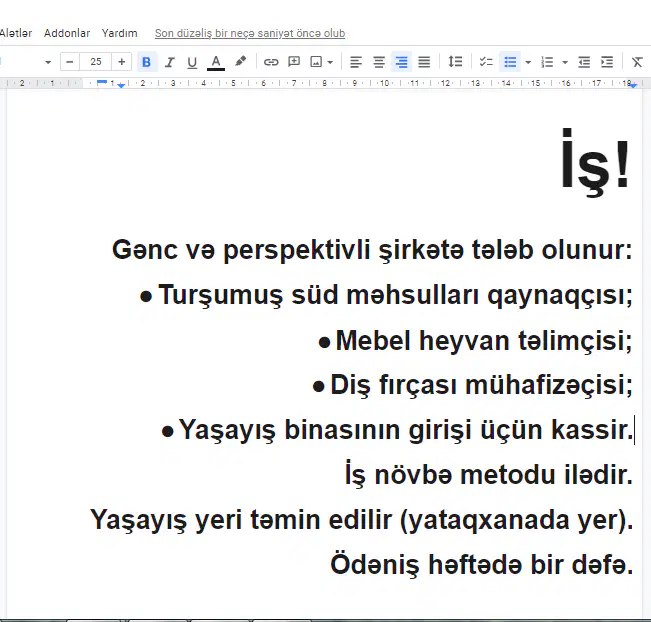Click the left indent marker on ruler

coord(121,86)
